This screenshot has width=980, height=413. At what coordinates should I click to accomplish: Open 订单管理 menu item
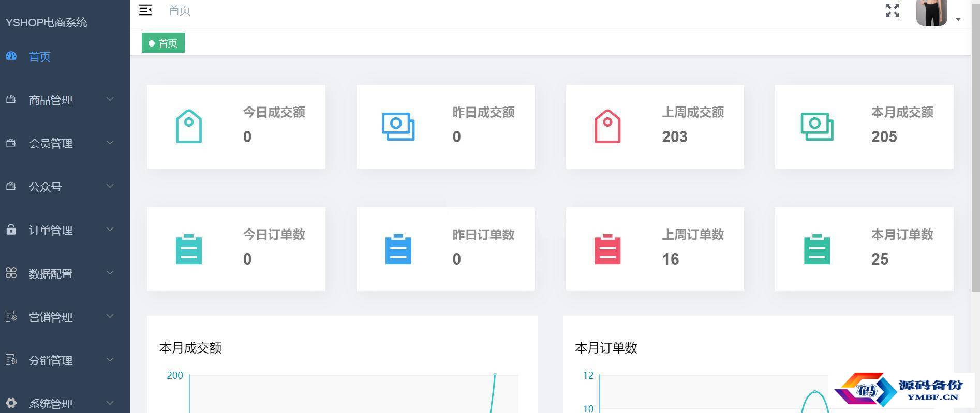coord(65,230)
